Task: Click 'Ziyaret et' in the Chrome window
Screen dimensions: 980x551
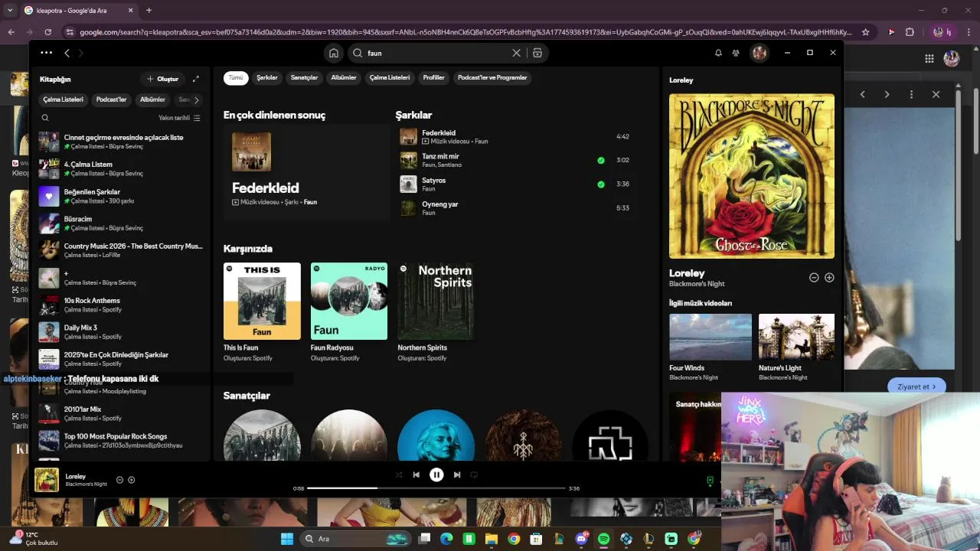Action: pyautogui.click(x=916, y=386)
